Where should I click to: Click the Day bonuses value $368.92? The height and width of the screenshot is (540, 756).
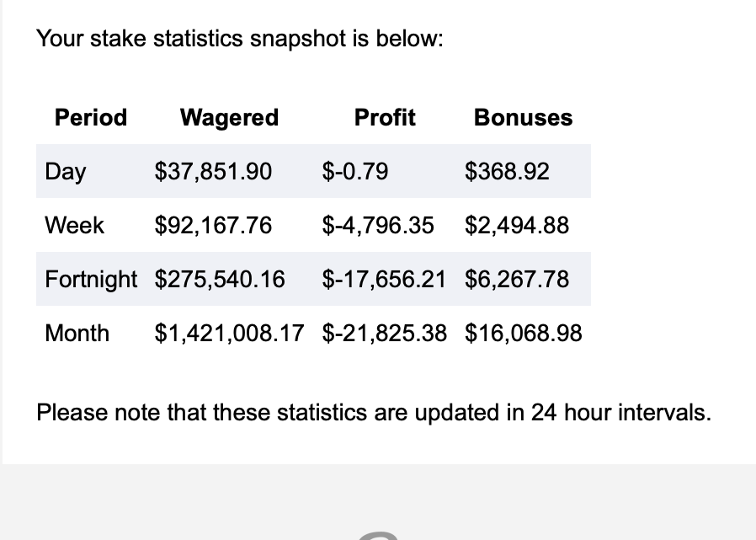507,172
